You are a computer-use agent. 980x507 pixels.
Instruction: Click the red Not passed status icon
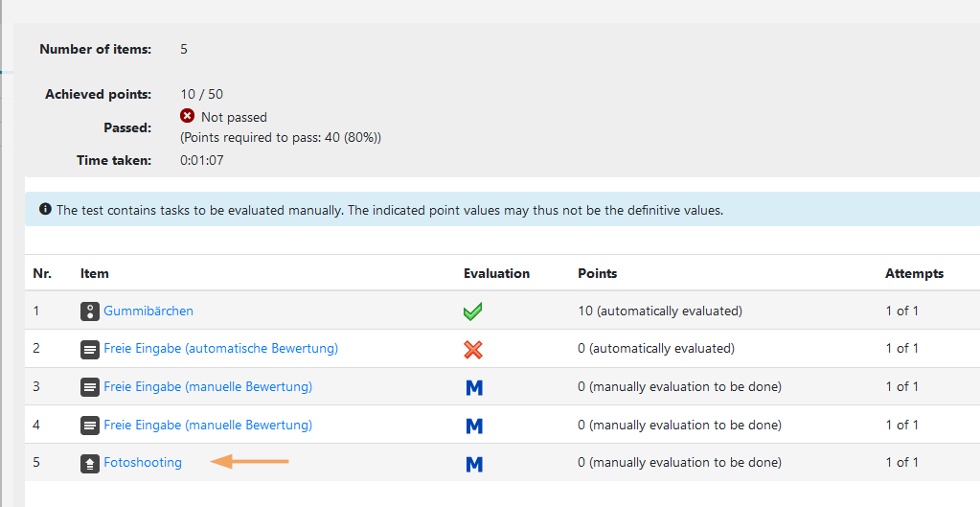188,116
